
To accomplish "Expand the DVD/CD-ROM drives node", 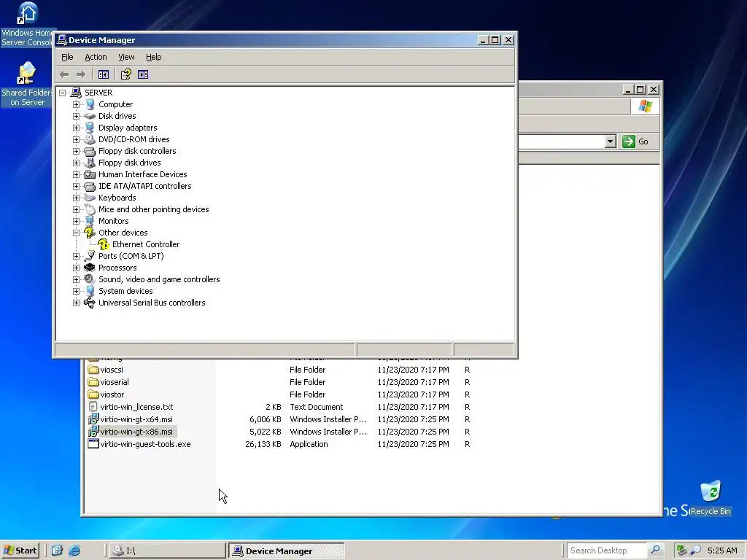I will tap(76, 139).
